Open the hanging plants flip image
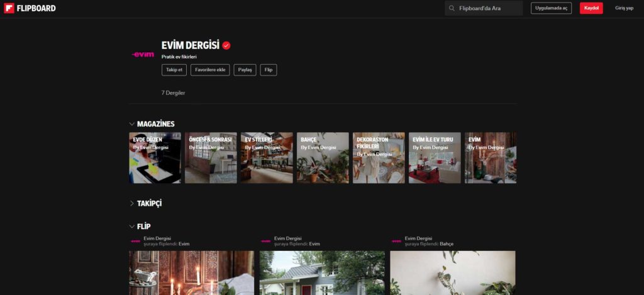This screenshot has width=644, height=295. point(453,273)
